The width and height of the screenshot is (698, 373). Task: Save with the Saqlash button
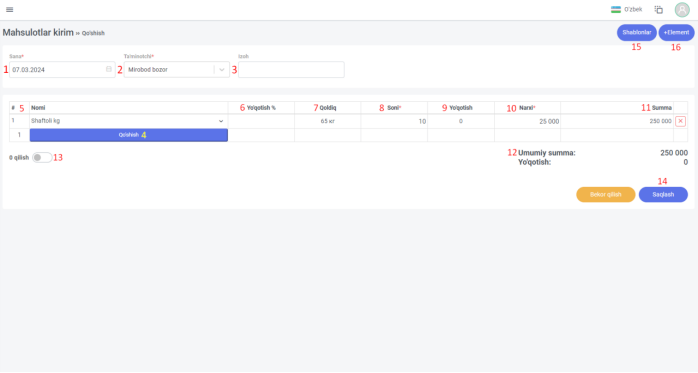pos(663,195)
